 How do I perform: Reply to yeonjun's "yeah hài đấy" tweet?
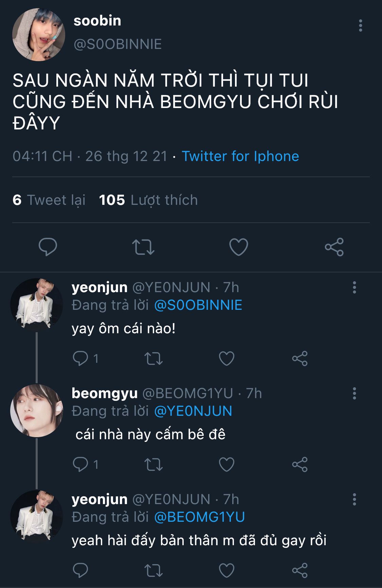(x=80, y=570)
